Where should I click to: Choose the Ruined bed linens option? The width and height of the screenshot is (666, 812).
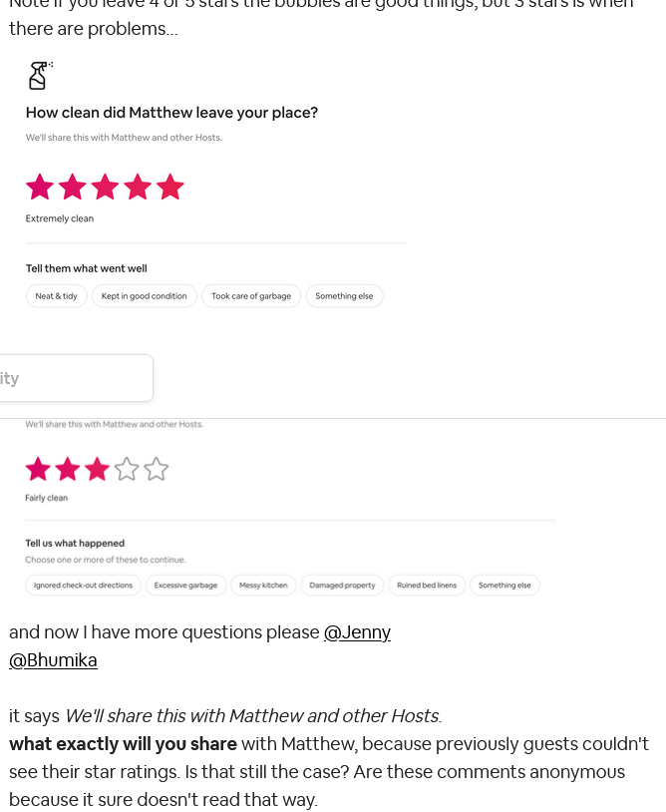[427, 586]
